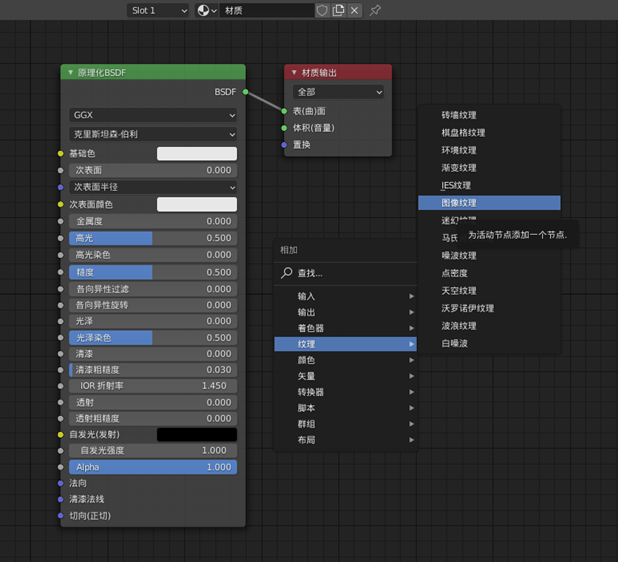Click the 各向异性过滤 slider
Screen dimensions: 618x562
[153, 289]
